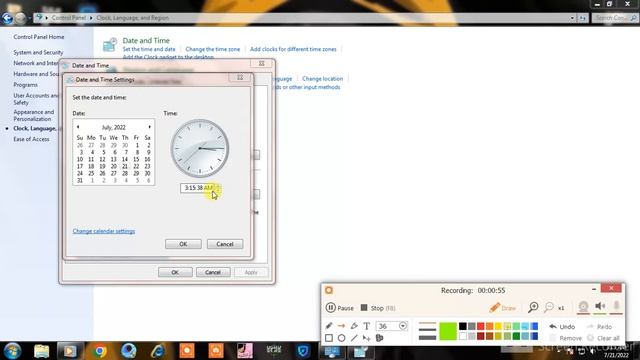Open System and Security category
The width and height of the screenshot is (640, 360).
tap(38, 52)
